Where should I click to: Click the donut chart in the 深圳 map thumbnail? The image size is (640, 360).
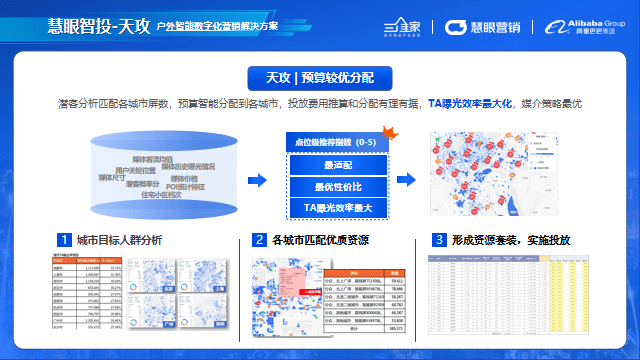(184, 322)
